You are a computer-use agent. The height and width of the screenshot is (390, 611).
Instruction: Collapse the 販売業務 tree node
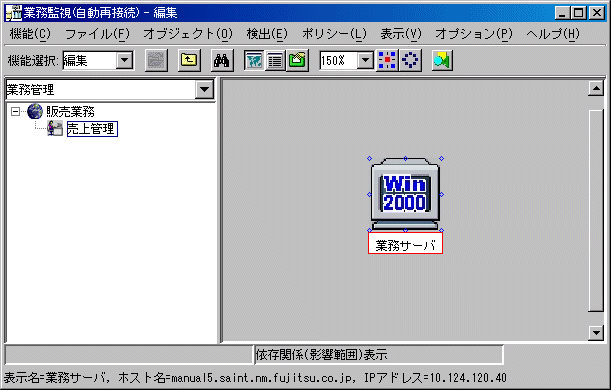(15, 112)
